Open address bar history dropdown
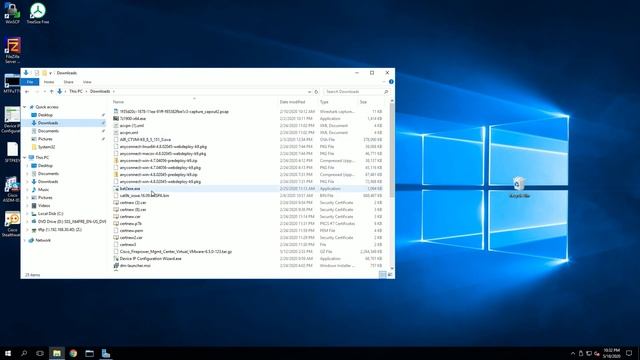The image size is (640, 360). click(x=309, y=92)
